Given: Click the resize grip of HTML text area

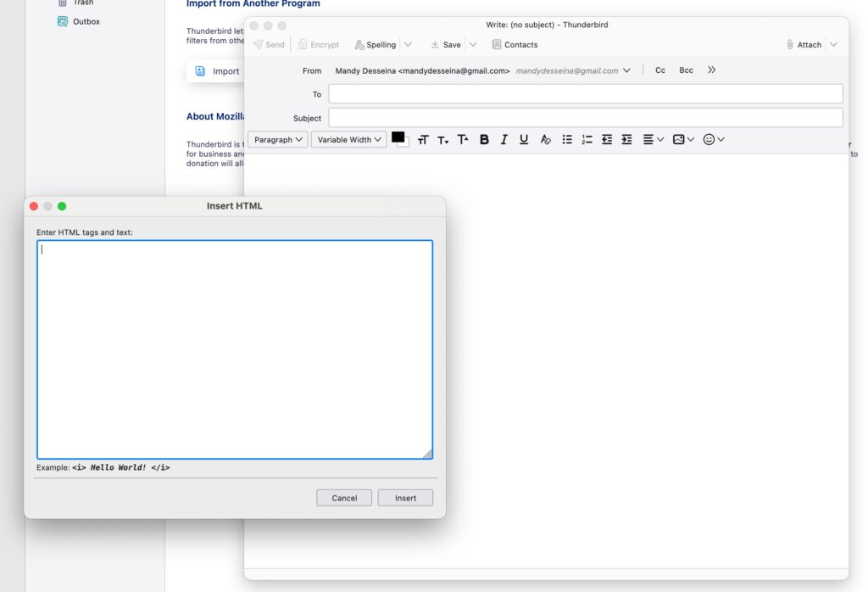Looking at the screenshot, I should [x=428, y=454].
